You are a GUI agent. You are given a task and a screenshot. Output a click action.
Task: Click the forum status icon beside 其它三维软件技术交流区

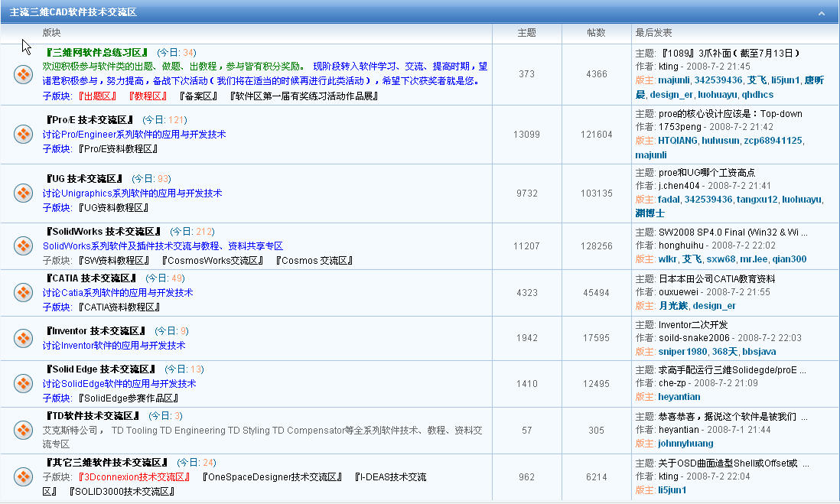coord(23,476)
